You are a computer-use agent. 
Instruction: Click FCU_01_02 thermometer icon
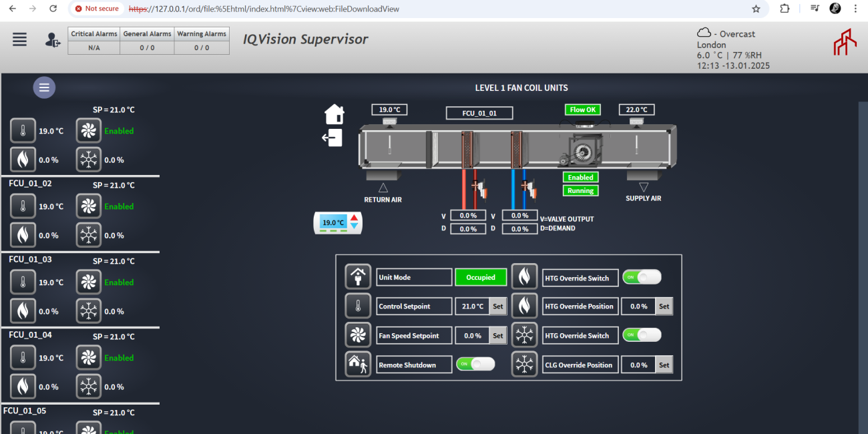23,206
